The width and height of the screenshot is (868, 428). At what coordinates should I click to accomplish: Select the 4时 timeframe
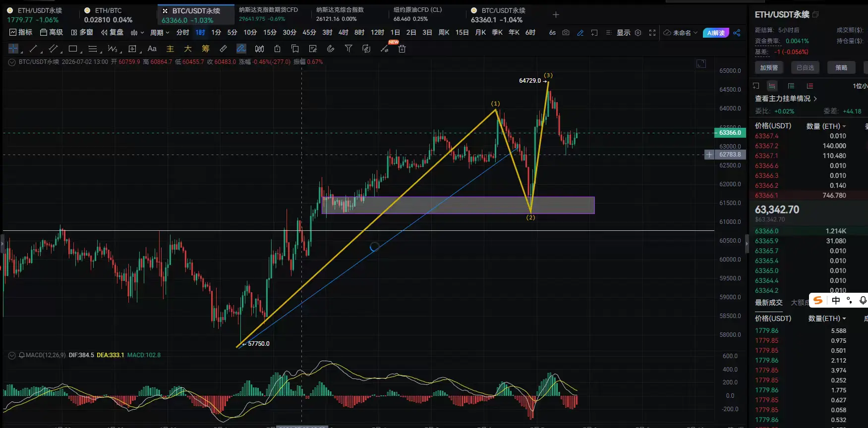pyautogui.click(x=344, y=33)
